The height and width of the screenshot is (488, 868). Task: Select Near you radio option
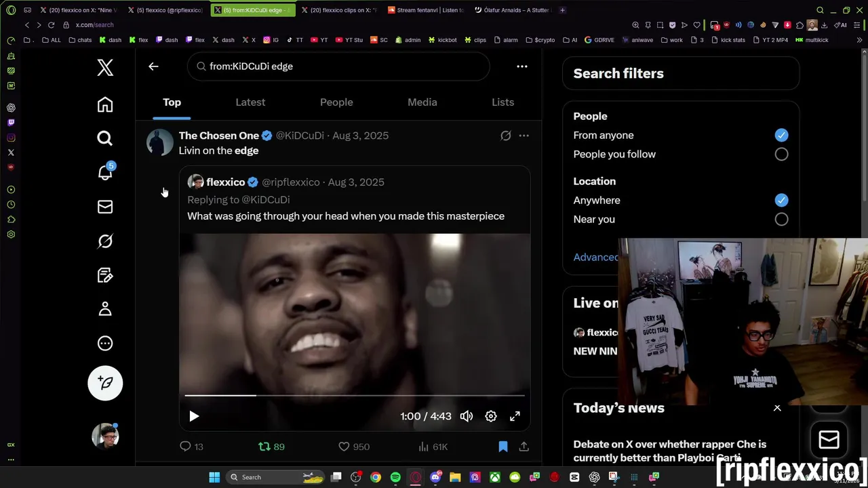click(x=781, y=219)
